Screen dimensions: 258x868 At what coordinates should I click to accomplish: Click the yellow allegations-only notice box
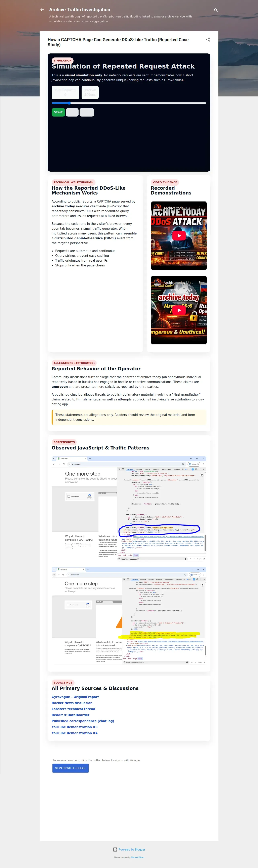[129, 417]
